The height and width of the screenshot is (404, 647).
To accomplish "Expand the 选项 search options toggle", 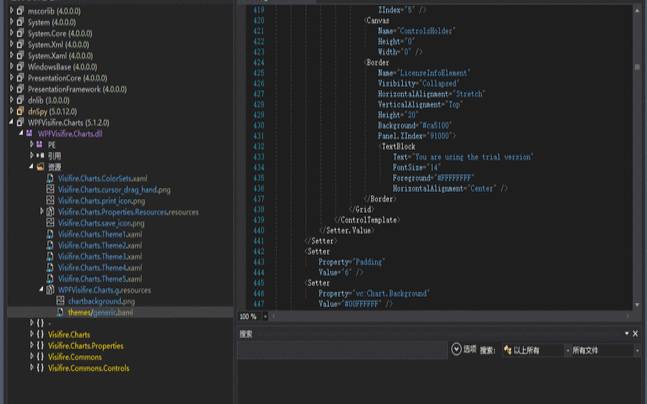I will point(456,350).
